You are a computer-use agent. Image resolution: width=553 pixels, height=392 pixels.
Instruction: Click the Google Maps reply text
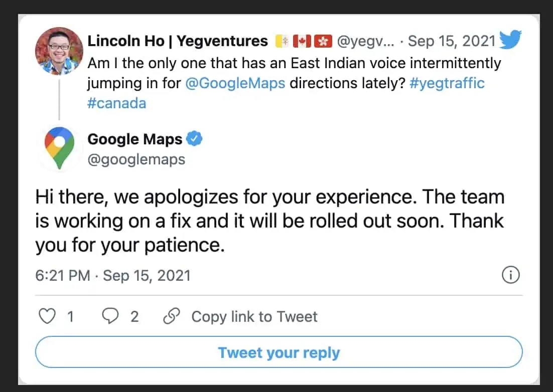click(x=269, y=221)
